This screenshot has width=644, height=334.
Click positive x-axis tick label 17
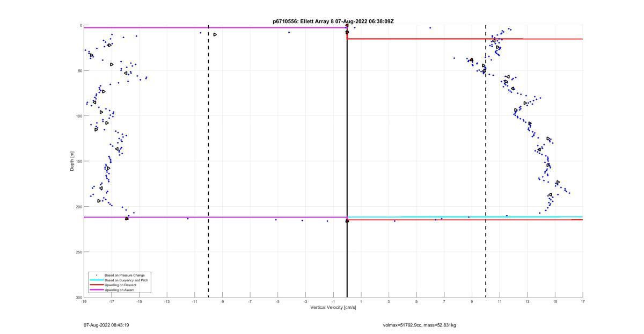coord(583,302)
